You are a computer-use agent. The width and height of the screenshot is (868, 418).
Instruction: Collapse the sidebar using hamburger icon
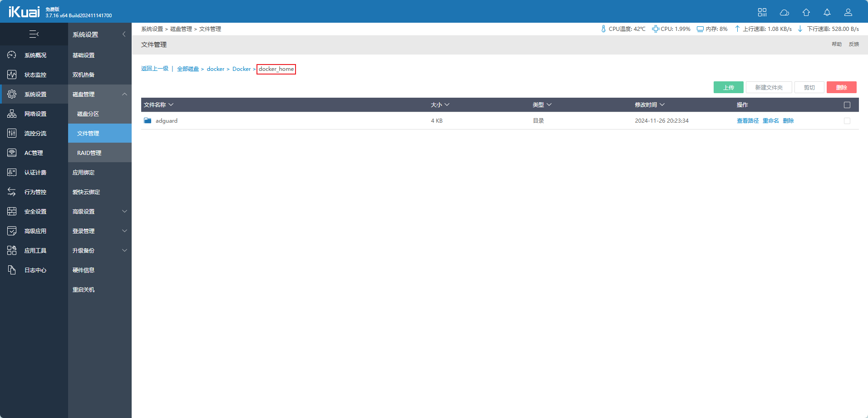(x=34, y=34)
